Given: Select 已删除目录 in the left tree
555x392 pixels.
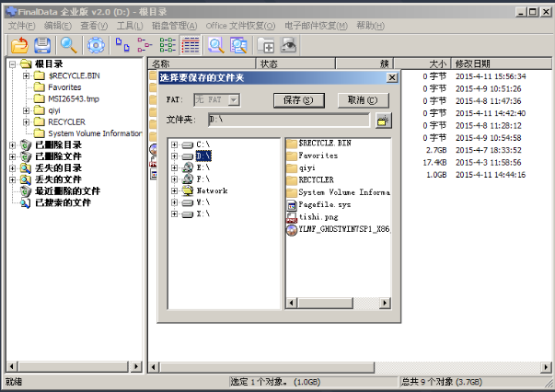Looking at the screenshot, I should [x=58, y=144].
